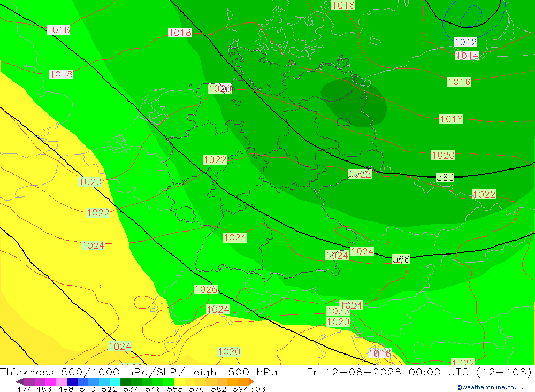Viewport: 535px width, 392px height.
Task: Click the blue 1012 pressure label
Action: coord(465,42)
